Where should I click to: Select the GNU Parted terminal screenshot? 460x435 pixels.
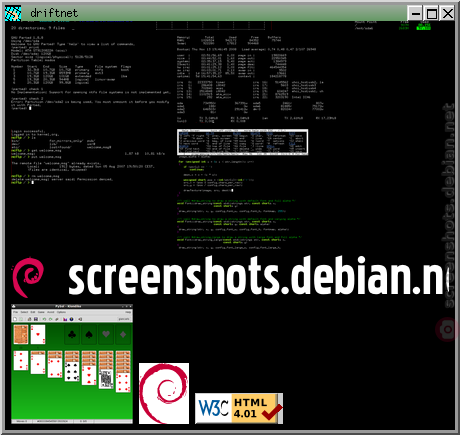(x=91, y=73)
